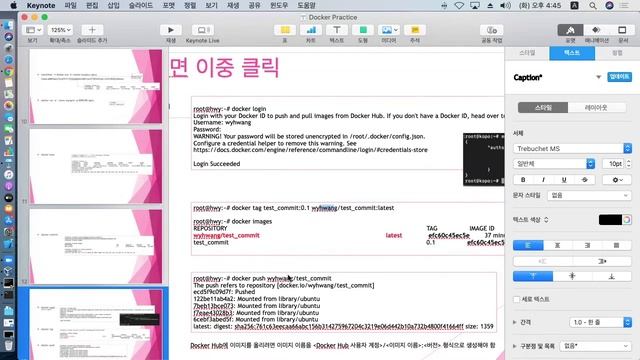Open the Document (문서) inspector
Image resolution: width=640 pixels, height=360 pixels.
[x=622, y=30]
